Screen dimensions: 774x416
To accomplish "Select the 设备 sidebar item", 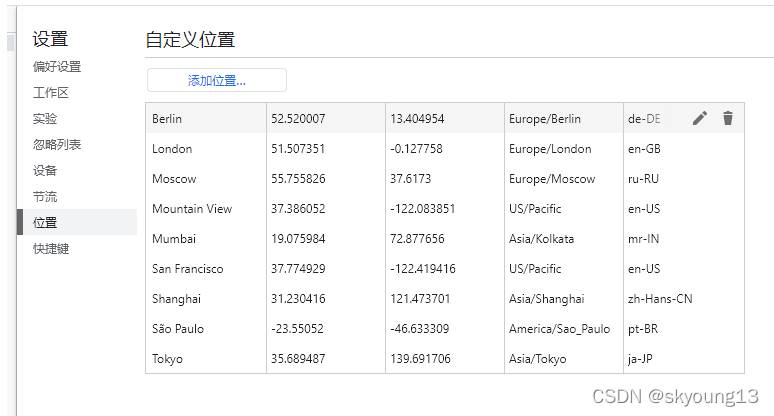I will point(45,171).
